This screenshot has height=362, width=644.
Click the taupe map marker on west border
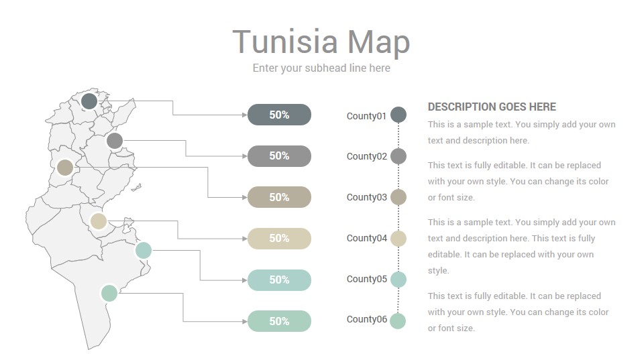[x=65, y=168]
